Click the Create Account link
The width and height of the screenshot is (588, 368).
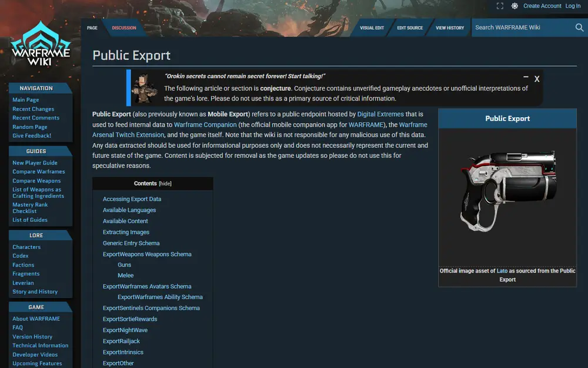pos(542,6)
